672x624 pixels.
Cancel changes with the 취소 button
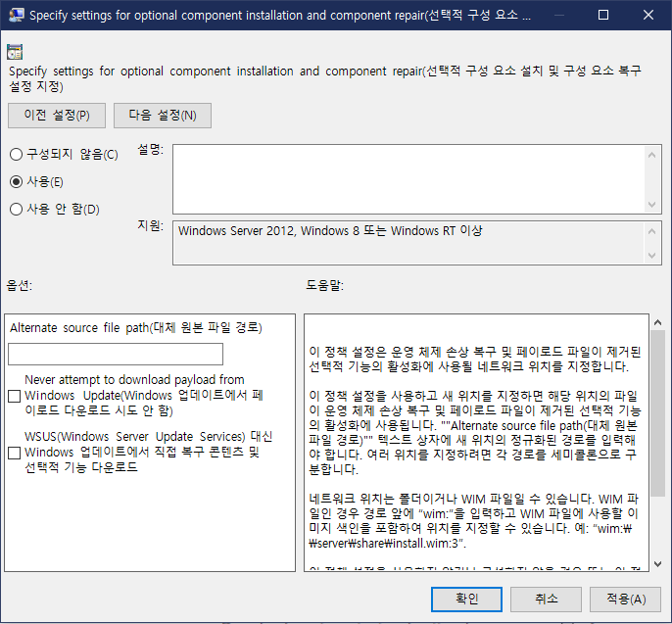pos(546,599)
